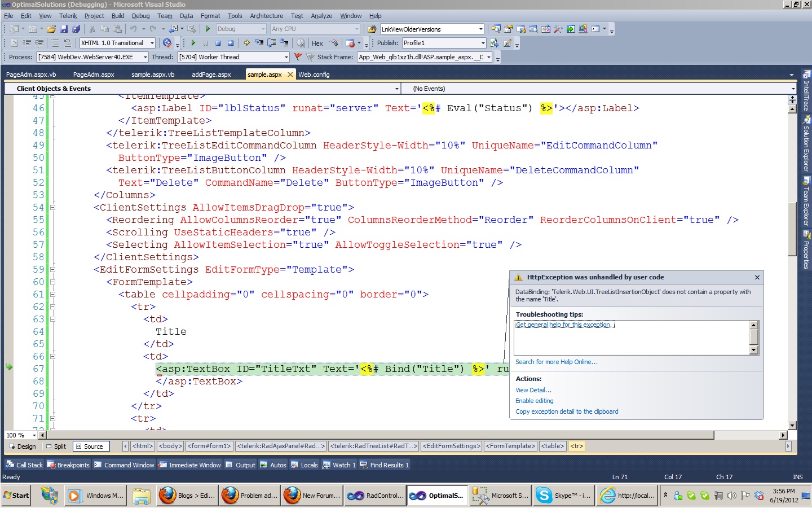
Task: Continue execution using the debug toolbar play icon
Action: pyautogui.click(x=193, y=43)
